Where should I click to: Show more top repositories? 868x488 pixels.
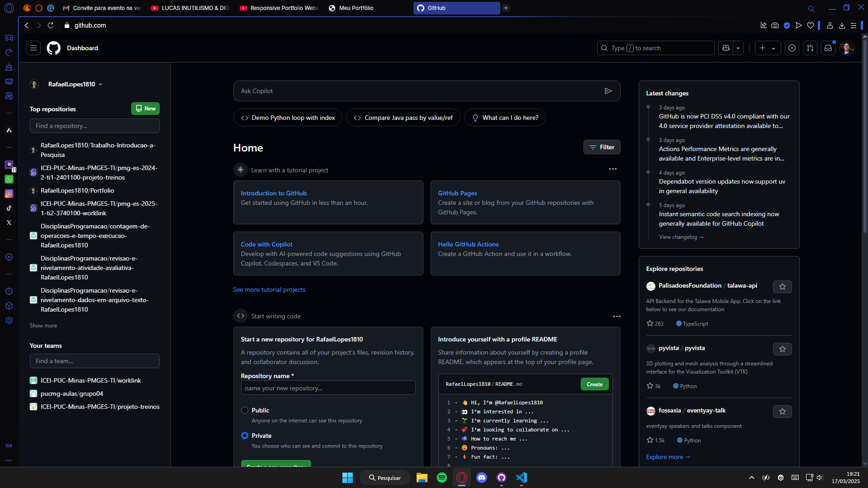pyautogui.click(x=43, y=326)
